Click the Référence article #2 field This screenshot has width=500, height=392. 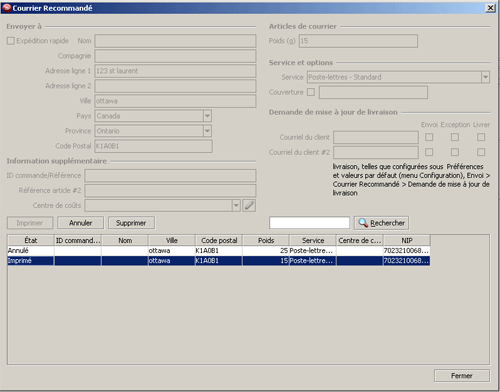tap(170, 190)
